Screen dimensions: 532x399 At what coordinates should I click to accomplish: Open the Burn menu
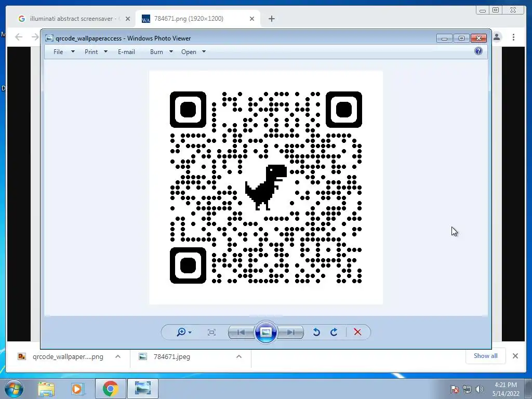[x=156, y=52]
